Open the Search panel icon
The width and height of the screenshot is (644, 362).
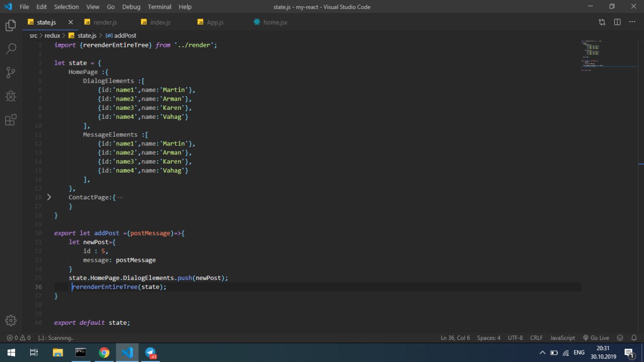pos(11,49)
